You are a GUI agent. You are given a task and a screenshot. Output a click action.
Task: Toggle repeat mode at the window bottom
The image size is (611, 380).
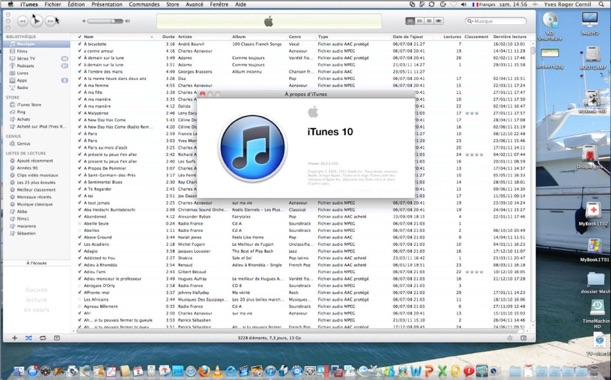(42, 338)
